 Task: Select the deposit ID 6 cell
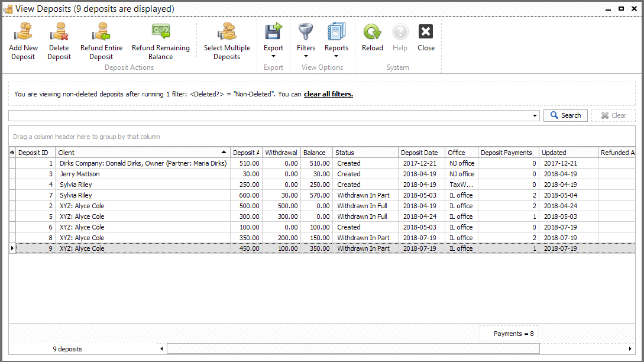35,227
